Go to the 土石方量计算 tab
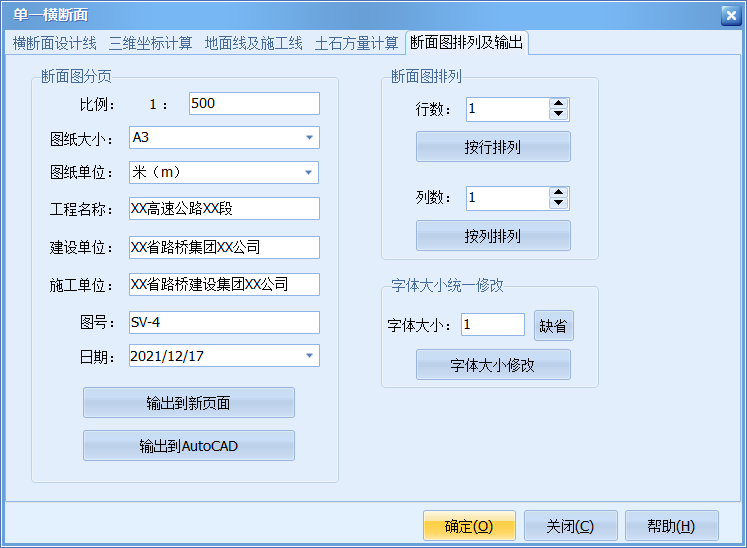 click(356, 43)
